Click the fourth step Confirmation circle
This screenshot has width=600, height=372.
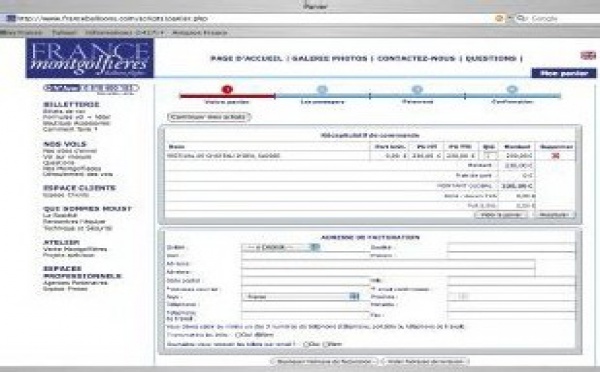(x=512, y=90)
